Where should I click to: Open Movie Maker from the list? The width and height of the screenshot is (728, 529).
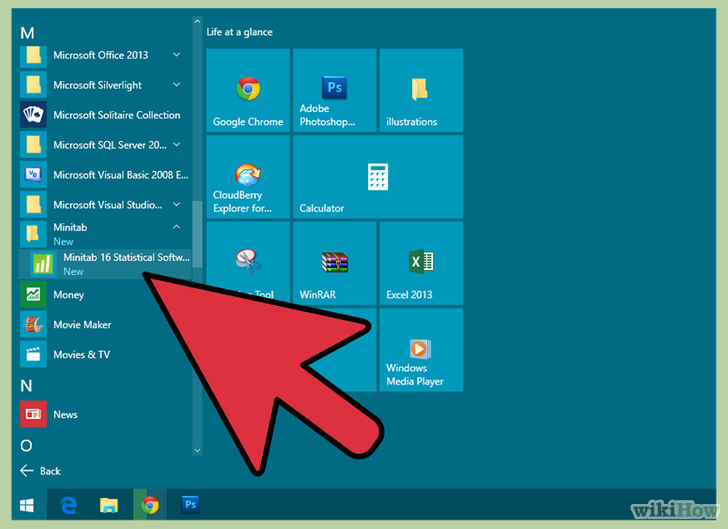coord(105,325)
